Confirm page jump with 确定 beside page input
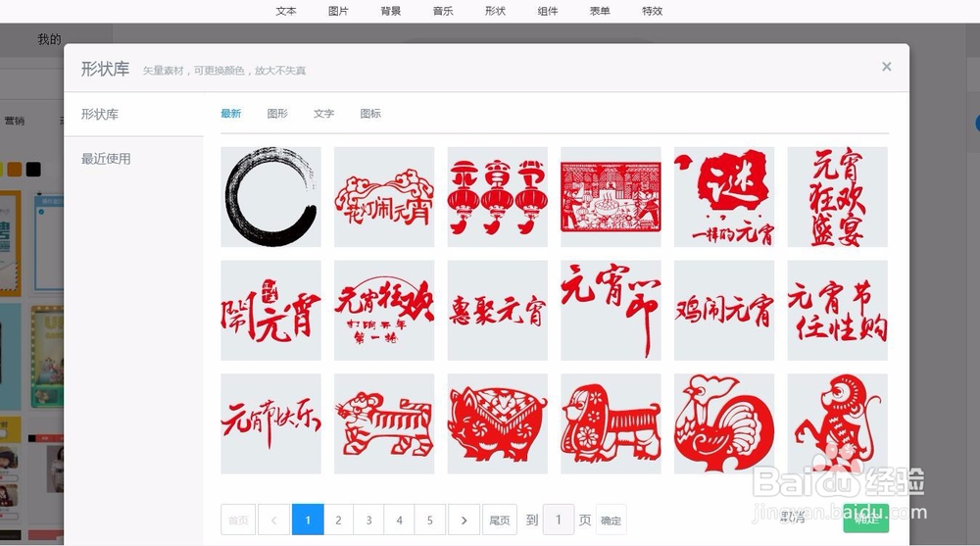This screenshot has height=546, width=980. (x=611, y=520)
